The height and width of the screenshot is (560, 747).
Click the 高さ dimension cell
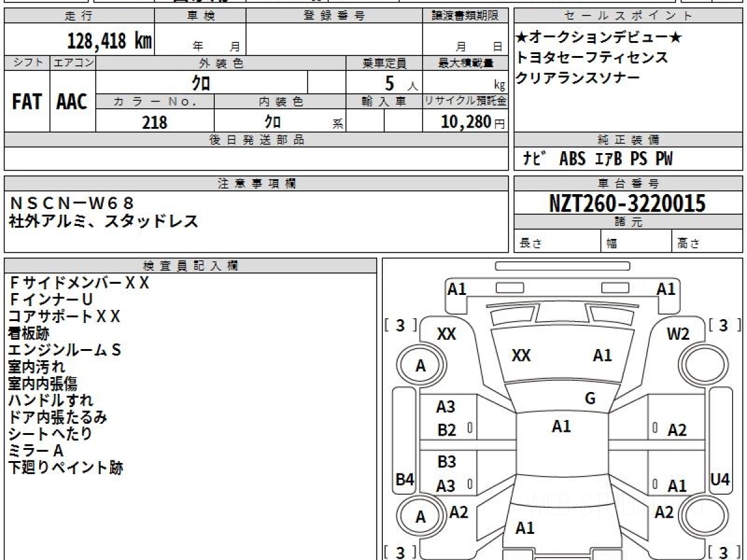[708, 241]
